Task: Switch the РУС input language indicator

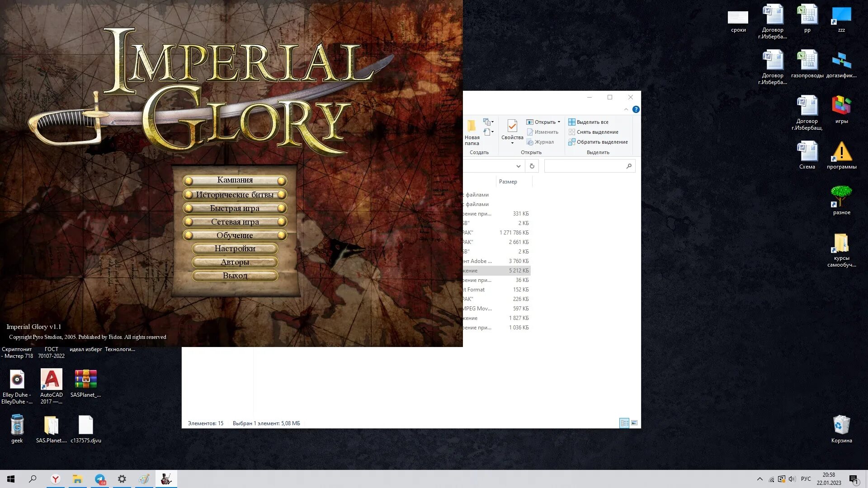Action: coord(806,479)
